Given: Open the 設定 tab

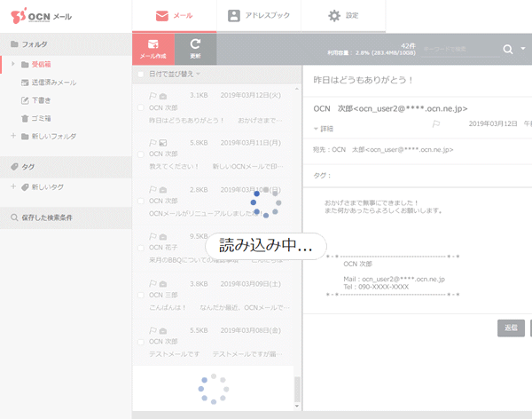Looking at the screenshot, I should click(x=343, y=16).
